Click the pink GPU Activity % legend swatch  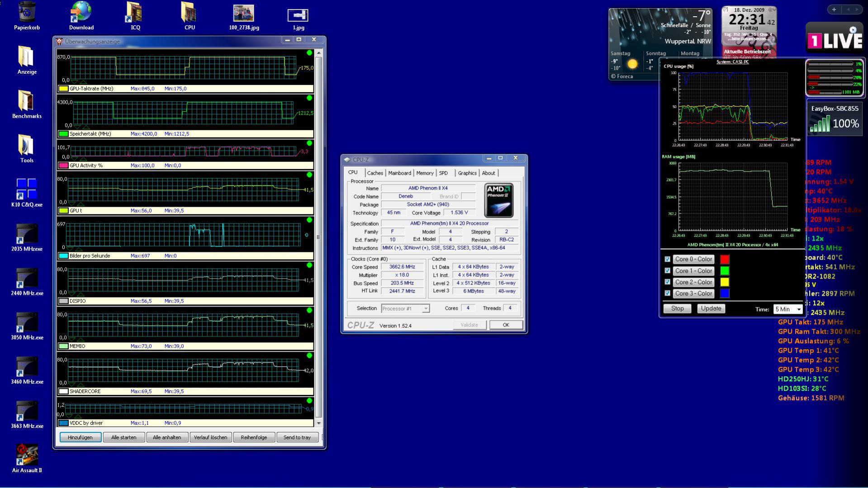[x=63, y=166]
